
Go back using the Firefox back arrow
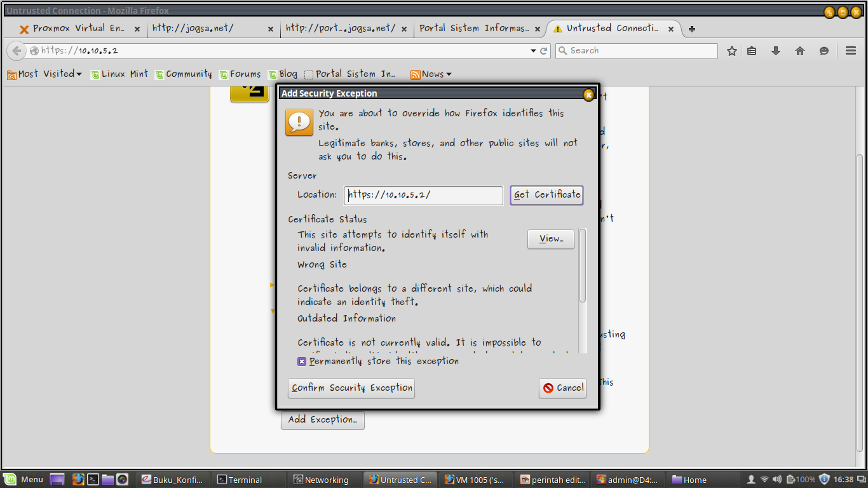coord(17,51)
